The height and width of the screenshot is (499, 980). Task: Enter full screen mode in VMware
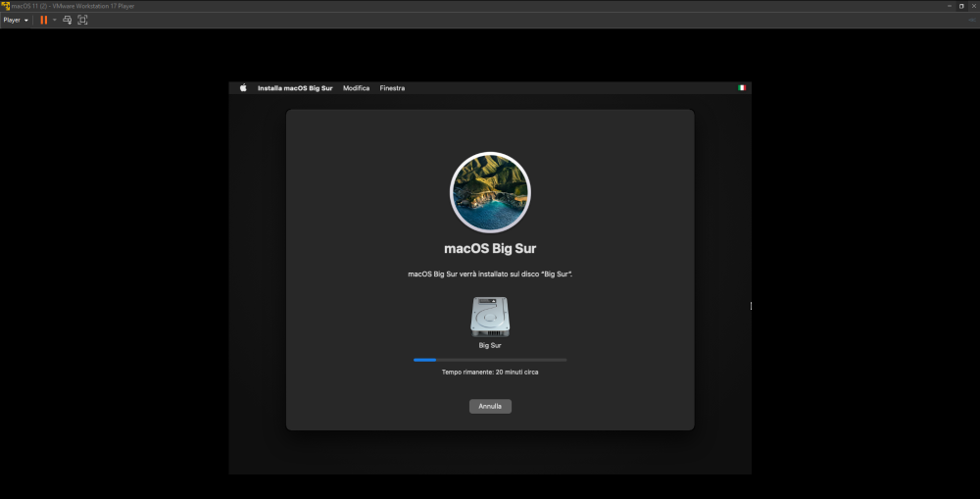click(82, 20)
